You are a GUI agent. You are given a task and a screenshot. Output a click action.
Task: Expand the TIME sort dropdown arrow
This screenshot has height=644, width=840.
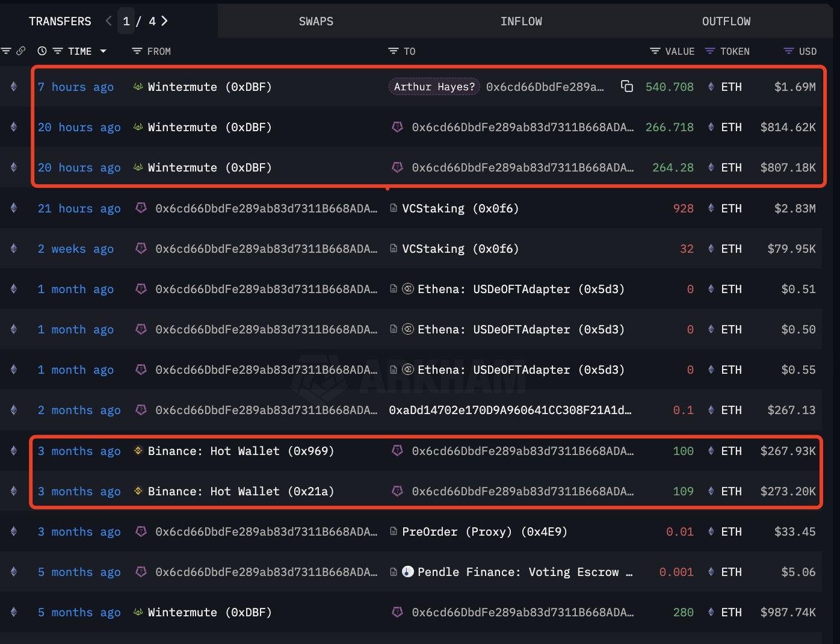[103, 51]
